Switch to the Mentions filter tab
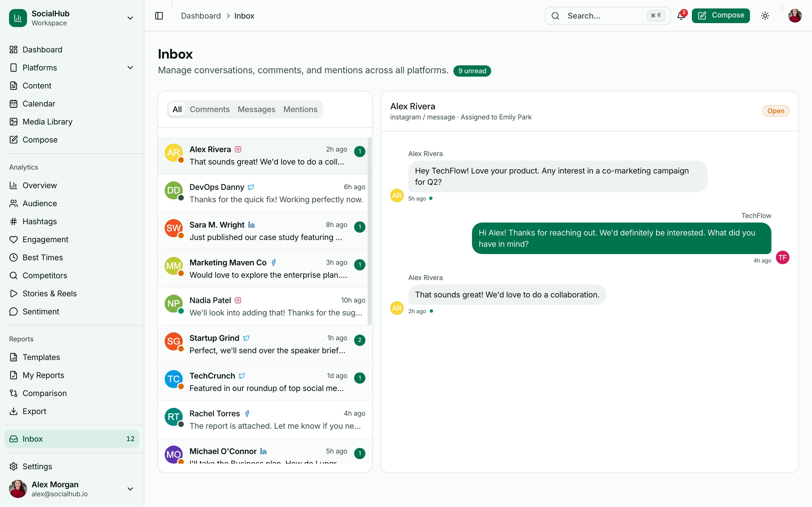Viewport: 812px width, 507px height. (300, 109)
